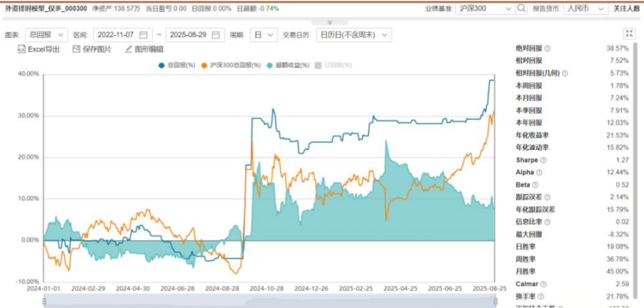Click the help icon next to Sharpe
The height and width of the screenshot is (308, 644).
pyautogui.click(x=543, y=160)
